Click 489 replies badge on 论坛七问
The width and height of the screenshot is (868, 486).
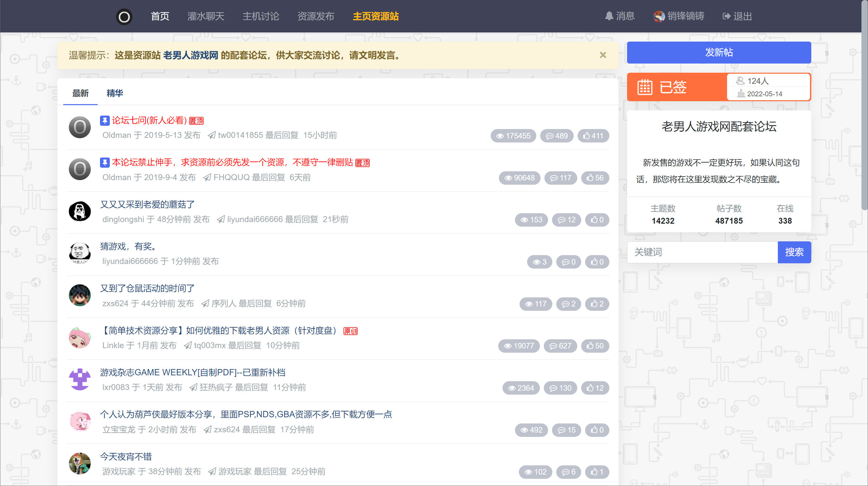click(557, 136)
